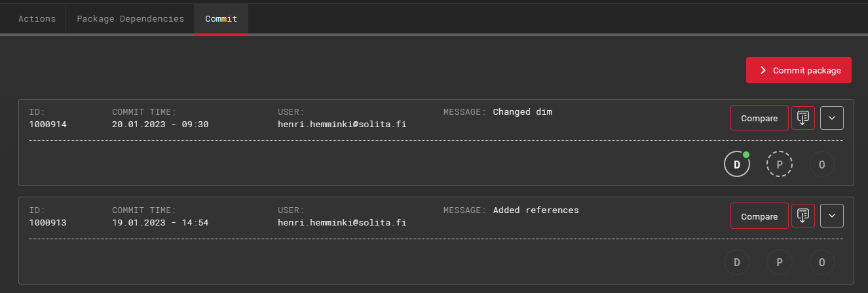Click the dashed P environment circle for commit 1000914
Image resolution: width=868 pixels, height=293 pixels.
coord(780,164)
